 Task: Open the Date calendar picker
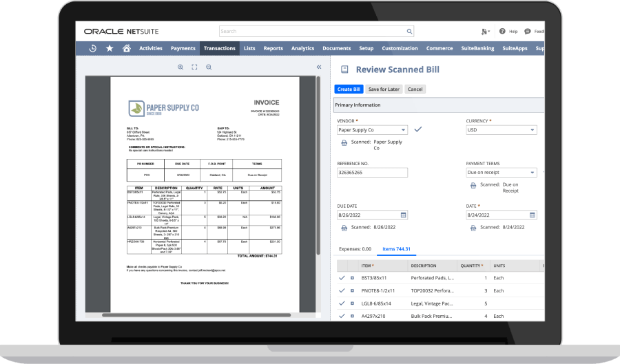click(533, 215)
